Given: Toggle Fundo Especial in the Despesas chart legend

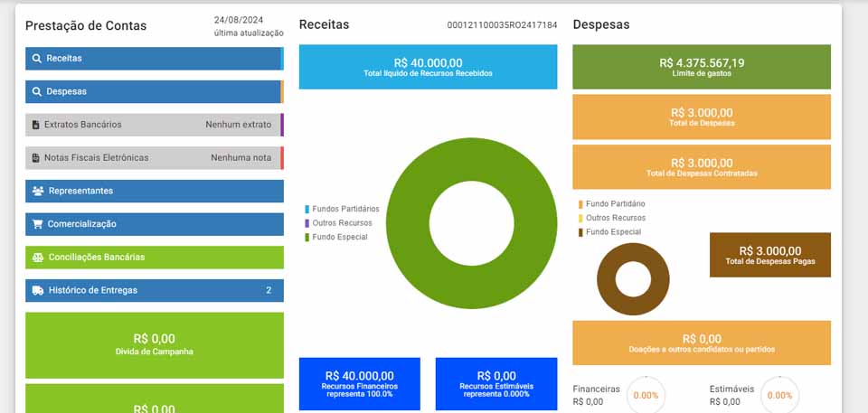Looking at the screenshot, I should 613,232.
